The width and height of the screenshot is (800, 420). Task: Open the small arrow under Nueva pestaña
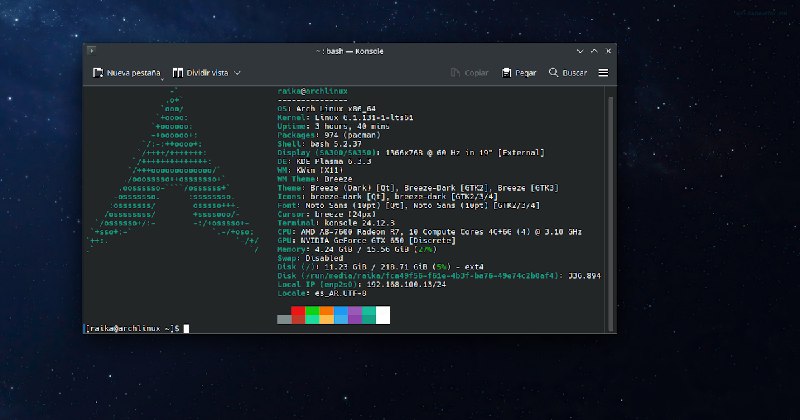(162, 80)
